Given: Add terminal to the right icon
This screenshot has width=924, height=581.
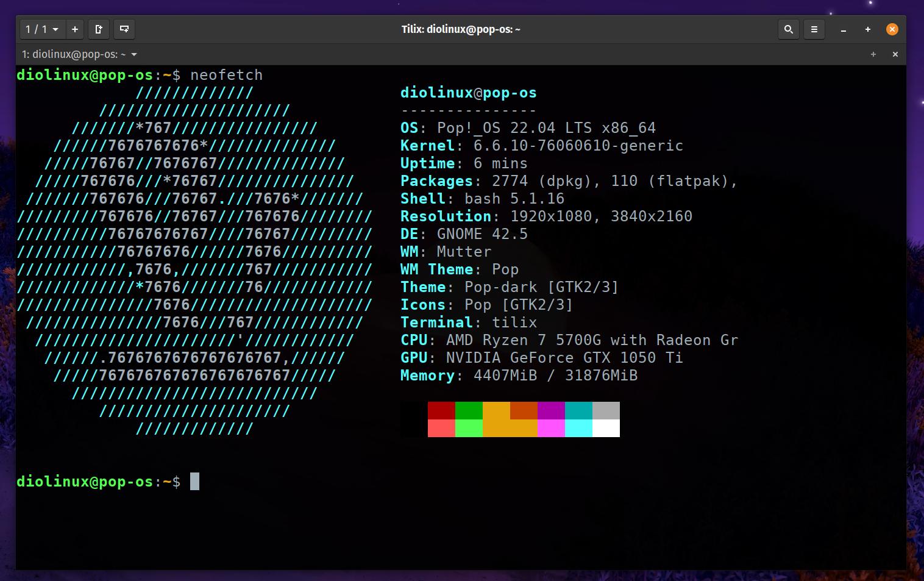Looking at the screenshot, I should pos(99,29).
